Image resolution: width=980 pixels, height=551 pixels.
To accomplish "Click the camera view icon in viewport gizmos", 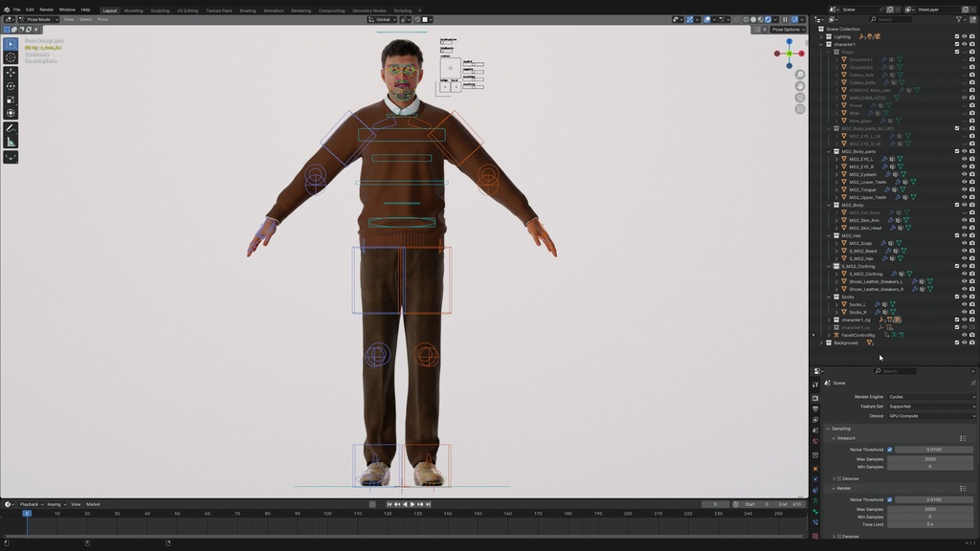I will click(800, 96).
